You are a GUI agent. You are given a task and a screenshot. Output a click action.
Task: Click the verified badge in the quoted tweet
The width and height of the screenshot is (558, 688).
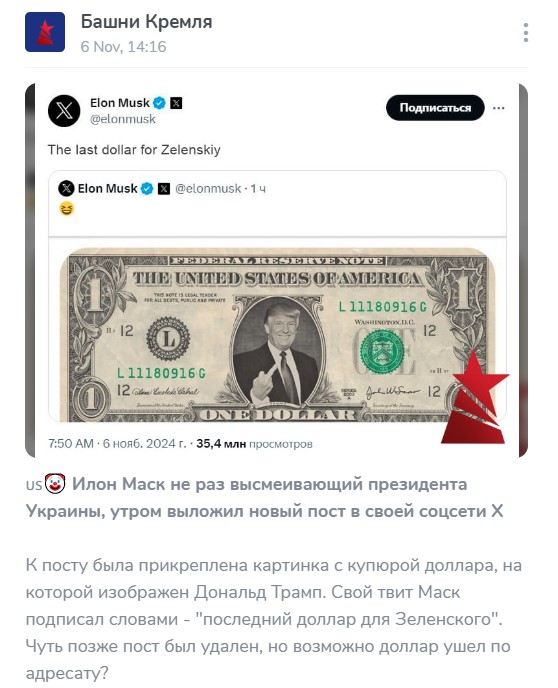coord(147,189)
